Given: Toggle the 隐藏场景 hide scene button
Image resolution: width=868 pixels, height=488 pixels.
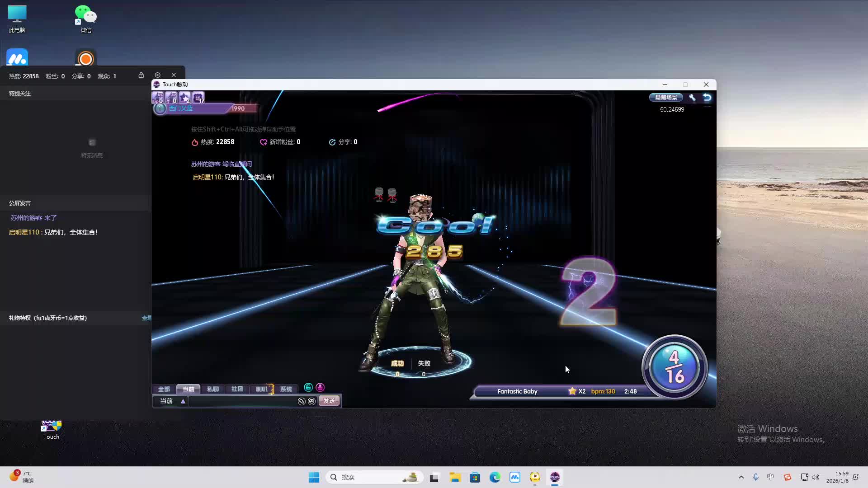Looking at the screenshot, I should click(x=666, y=97).
